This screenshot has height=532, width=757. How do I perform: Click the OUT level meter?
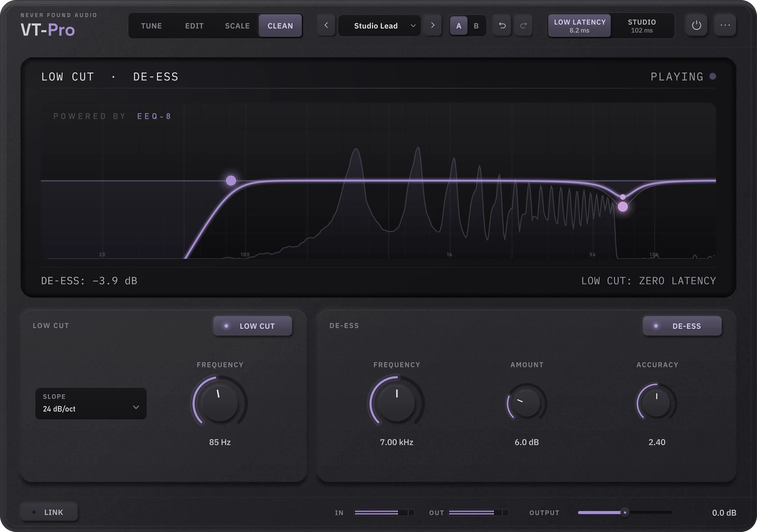[479, 513]
